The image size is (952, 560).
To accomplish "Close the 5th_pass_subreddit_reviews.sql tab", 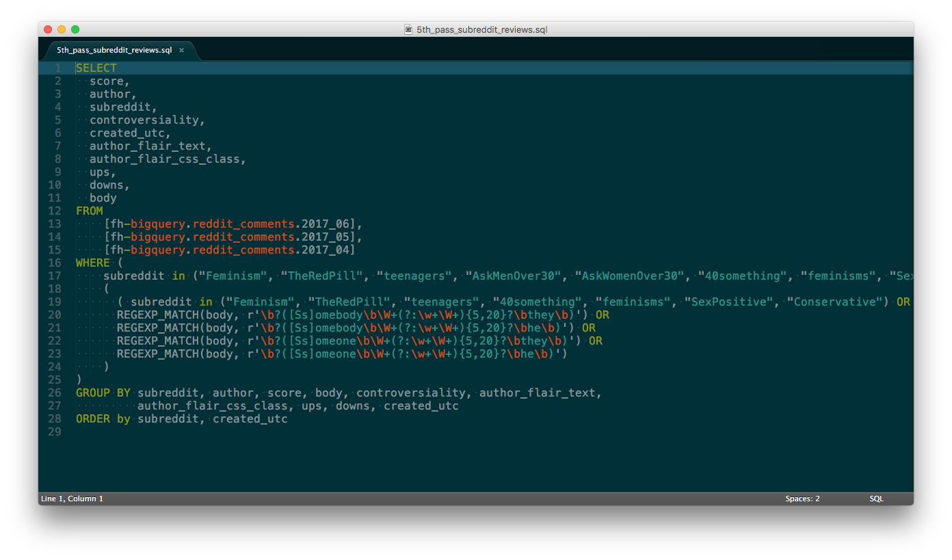I will tap(181, 51).
